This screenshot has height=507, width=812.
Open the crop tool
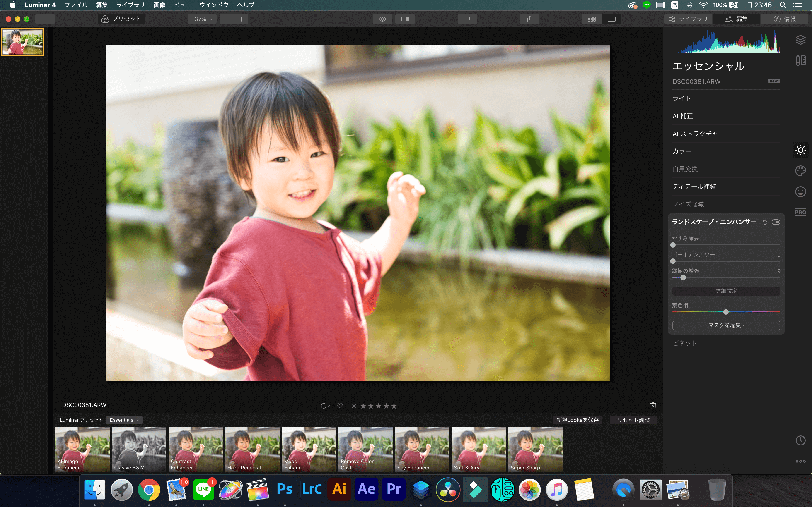(467, 19)
